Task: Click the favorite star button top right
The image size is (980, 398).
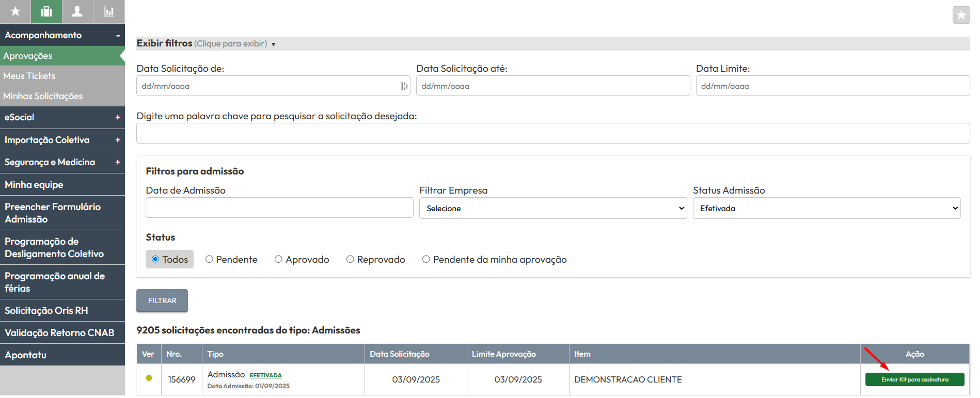Action: [x=961, y=15]
